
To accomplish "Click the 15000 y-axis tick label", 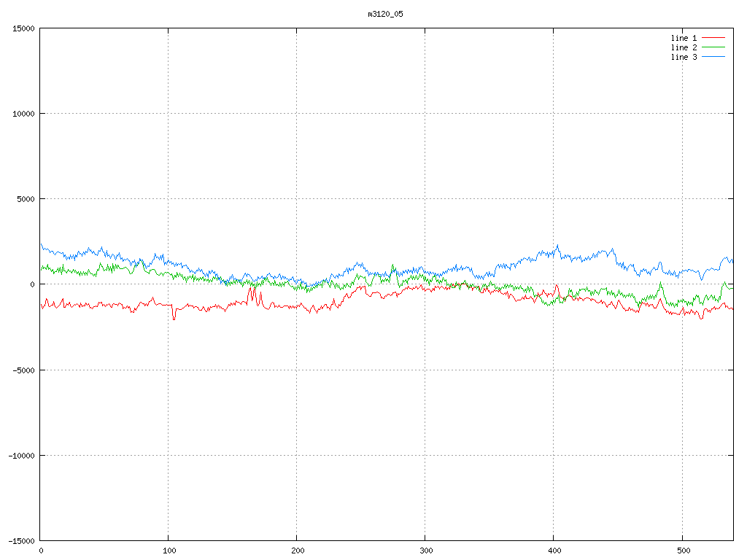I will [23, 28].
